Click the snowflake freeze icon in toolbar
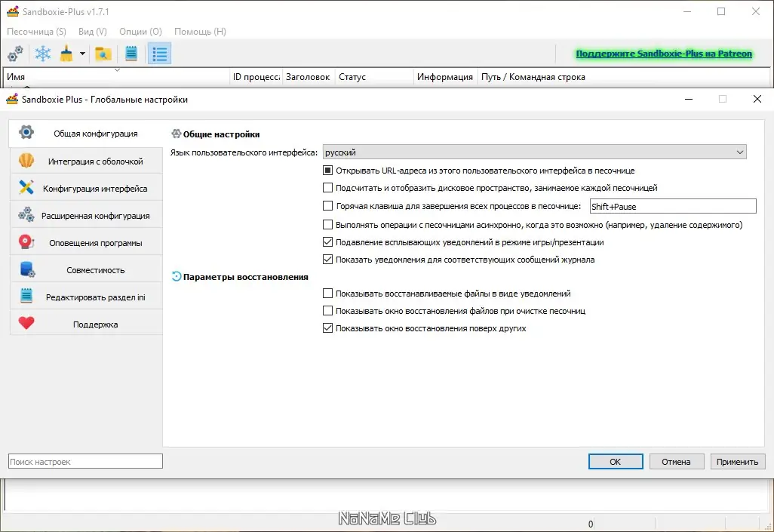 click(x=43, y=54)
